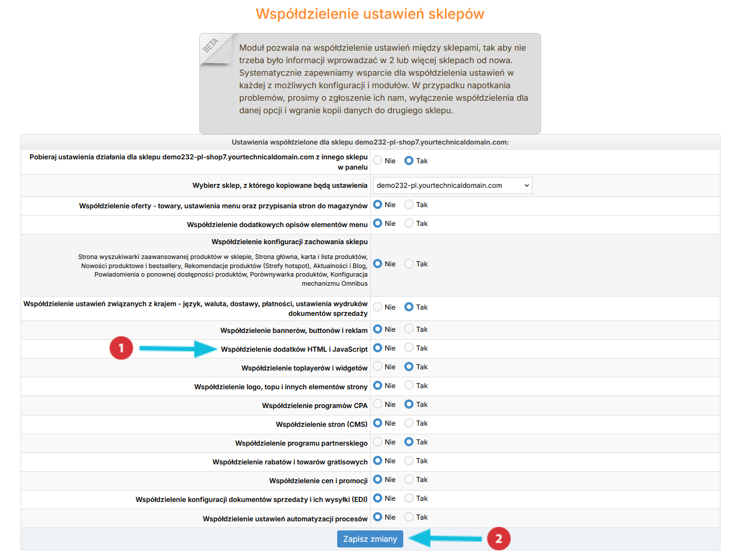This screenshot has width=741, height=560.
Task: Click the Współdzielenie cen i promocji label
Action: click(x=318, y=481)
